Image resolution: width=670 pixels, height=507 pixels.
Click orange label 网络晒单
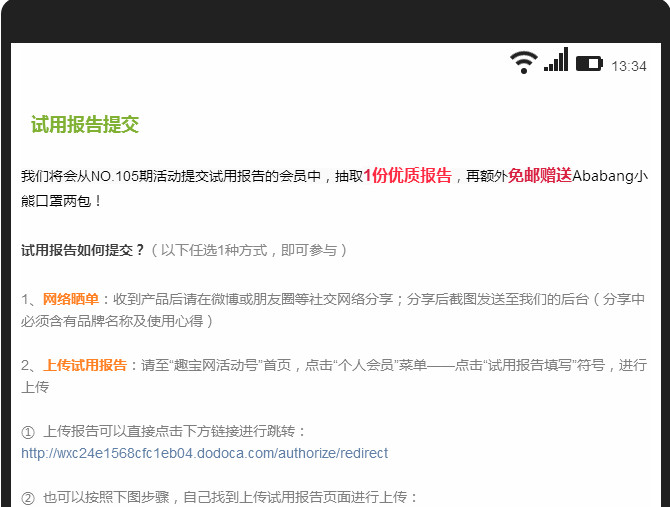(x=71, y=299)
